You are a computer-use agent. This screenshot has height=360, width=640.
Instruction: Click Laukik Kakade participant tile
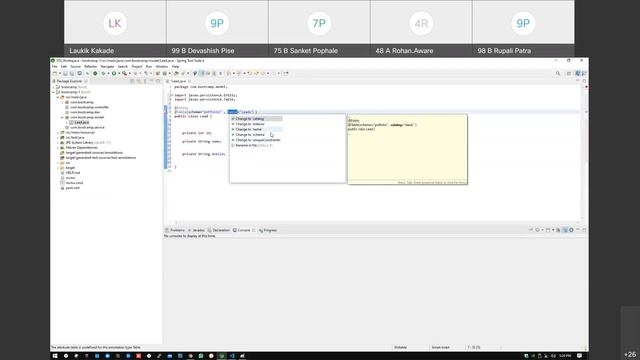click(115, 28)
